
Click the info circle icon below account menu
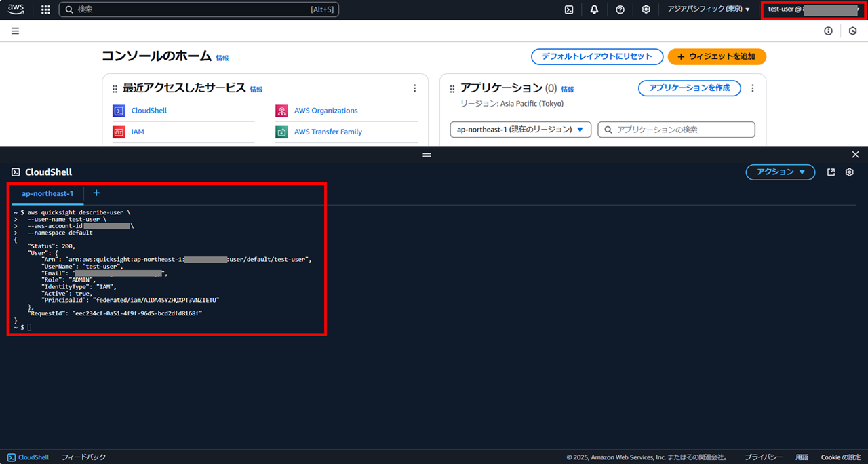(x=828, y=31)
